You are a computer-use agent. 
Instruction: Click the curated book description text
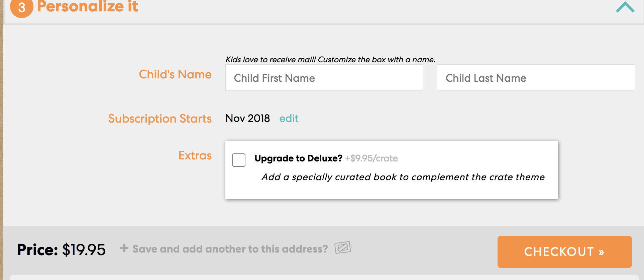(x=403, y=177)
